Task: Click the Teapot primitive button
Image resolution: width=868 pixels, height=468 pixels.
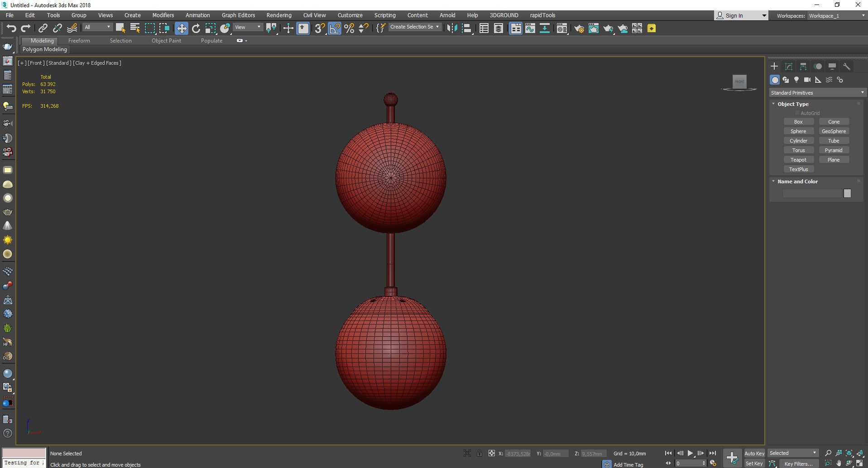Action: tap(798, 160)
